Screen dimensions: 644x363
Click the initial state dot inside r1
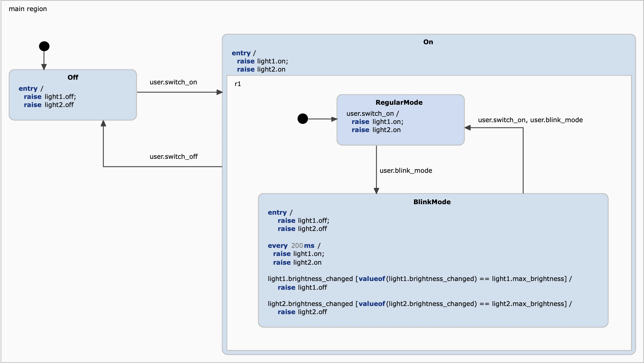(303, 119)
